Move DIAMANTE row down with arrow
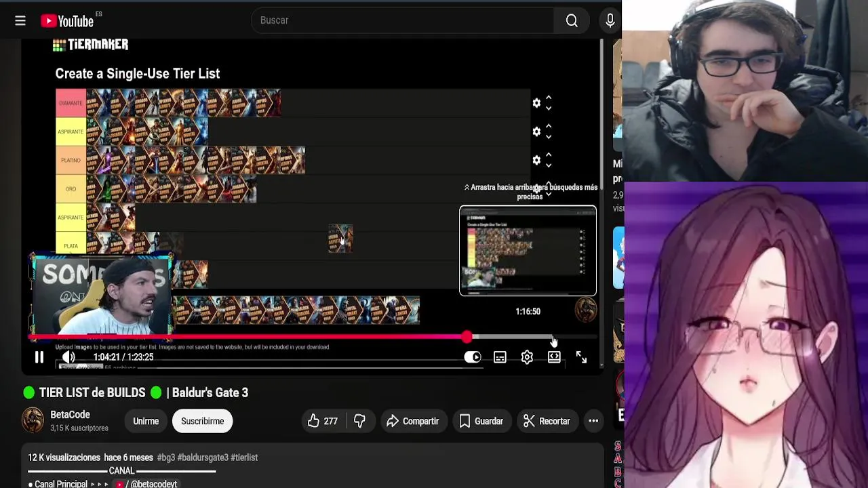This screenshot has width=868, height=488. (x=549, y=108)
